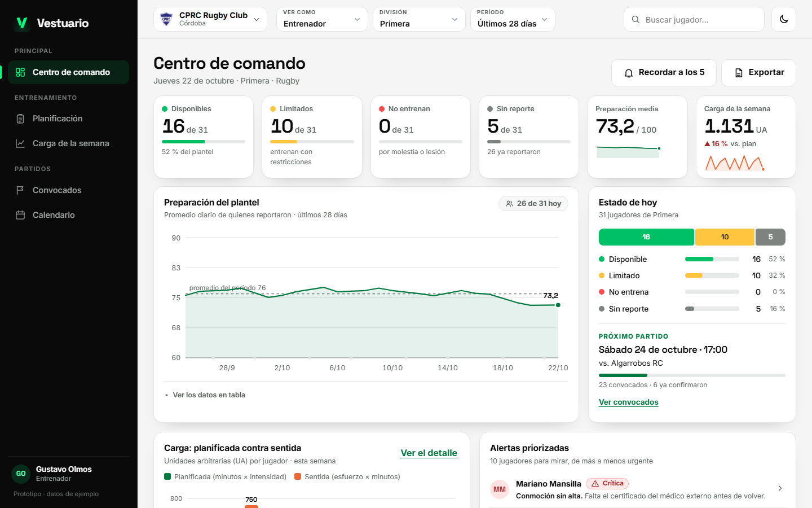Click the Carga de la semana chart icon

[20, 143]
